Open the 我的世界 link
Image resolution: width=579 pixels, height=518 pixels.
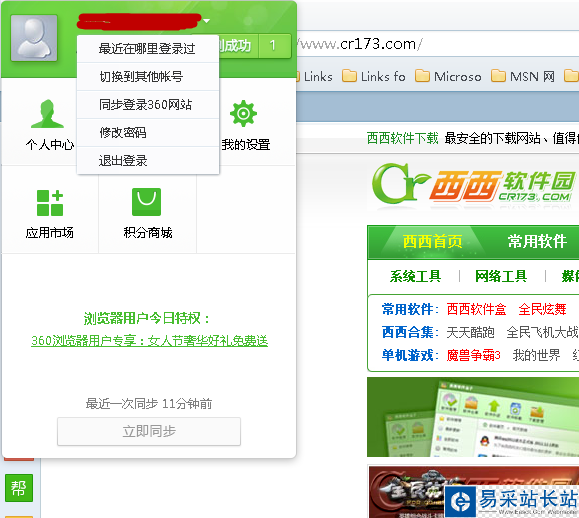pyautogui.click(x=536, y=356)
